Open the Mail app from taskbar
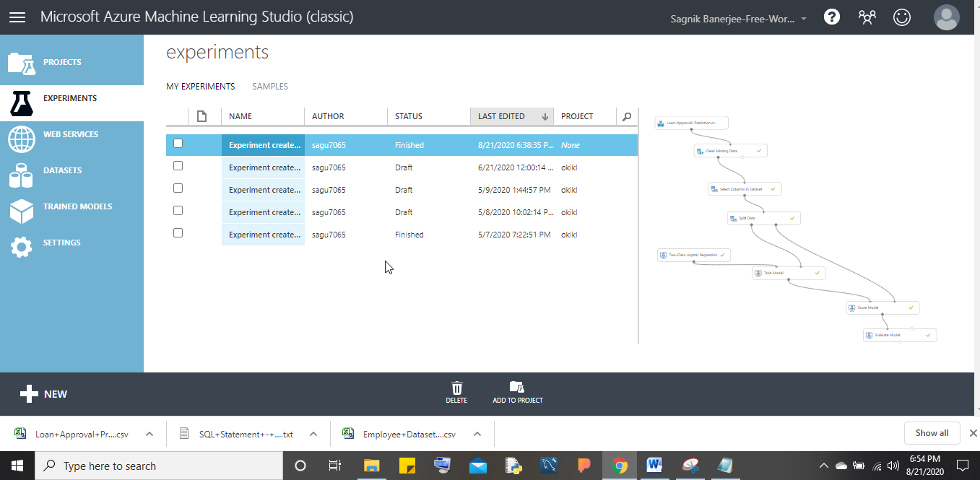 [x=477, y=466]
